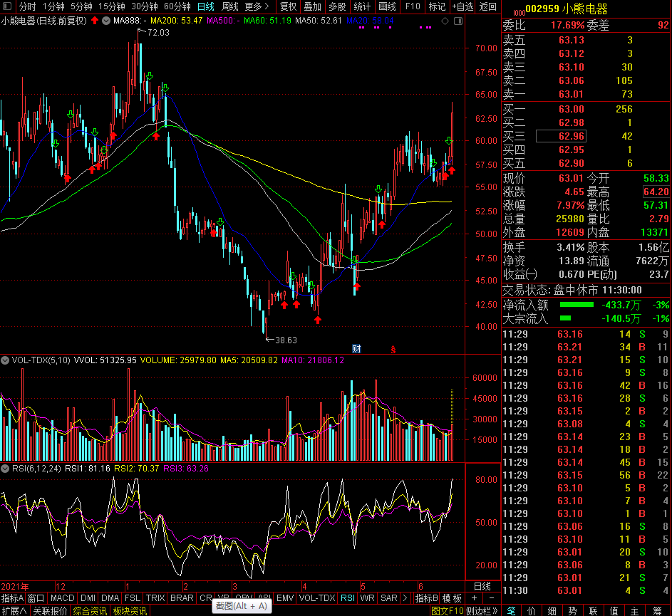Click the 笔 tick details button

pyautogui.click(x=511, y=610)
